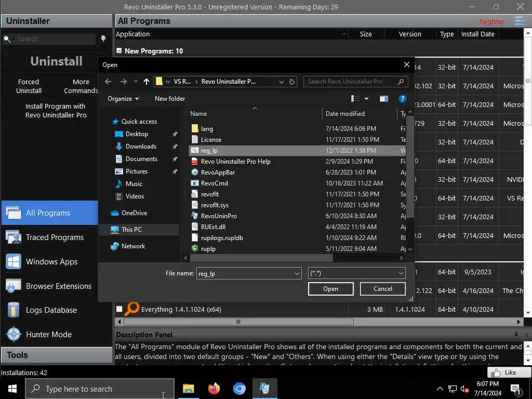The height and width of the screenshot is (399, 532).
Task: Navigate up one folder level
Action: (x=146, y=82)
